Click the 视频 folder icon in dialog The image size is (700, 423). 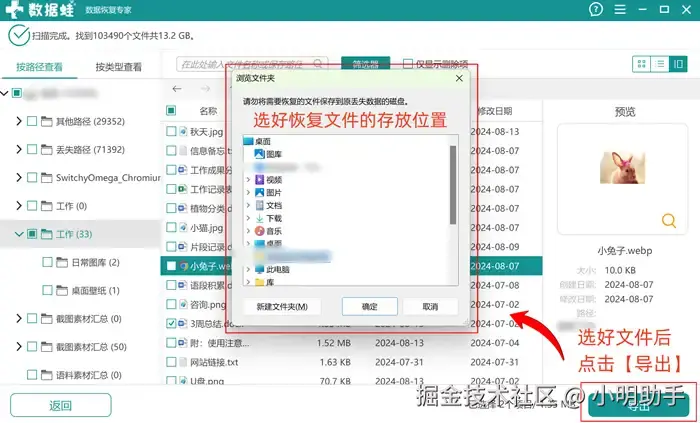[259, 180]
